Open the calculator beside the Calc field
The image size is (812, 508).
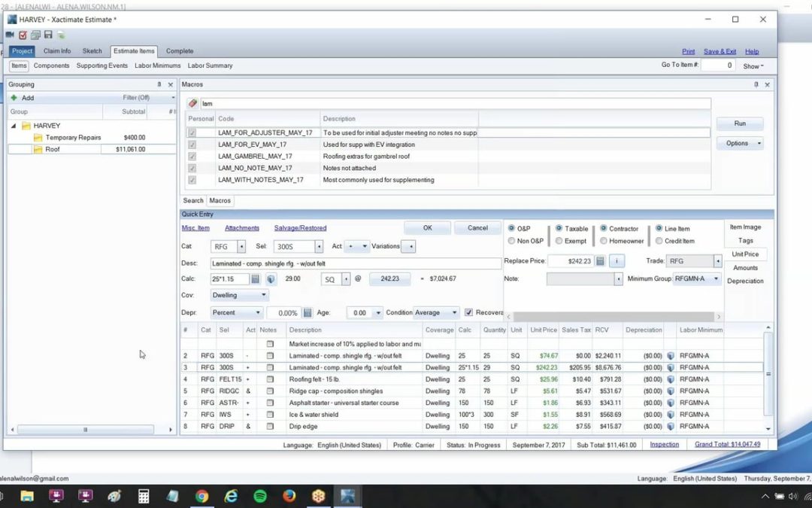click(256, 279)
